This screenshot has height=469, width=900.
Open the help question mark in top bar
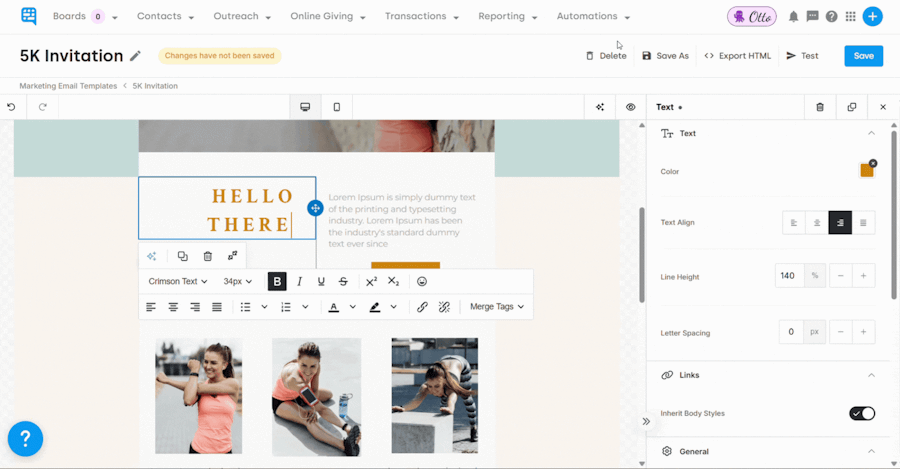[831, 17]
